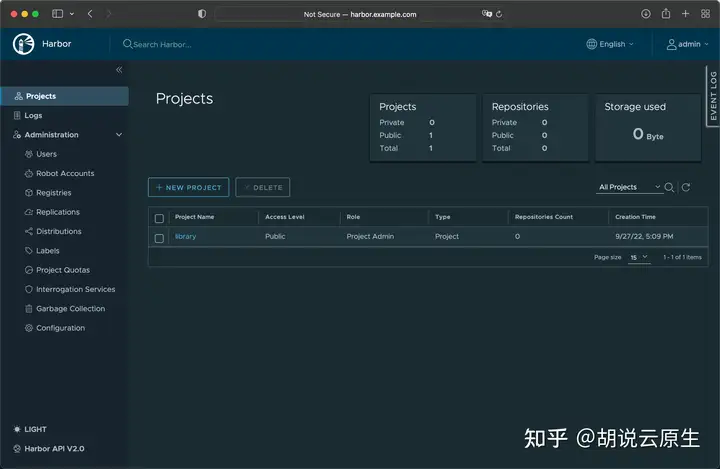This screenshot has width=720, height=469.
Task: Click the '9/27/22, 5:09 PM' creation time cell
Action: (644, 236)
